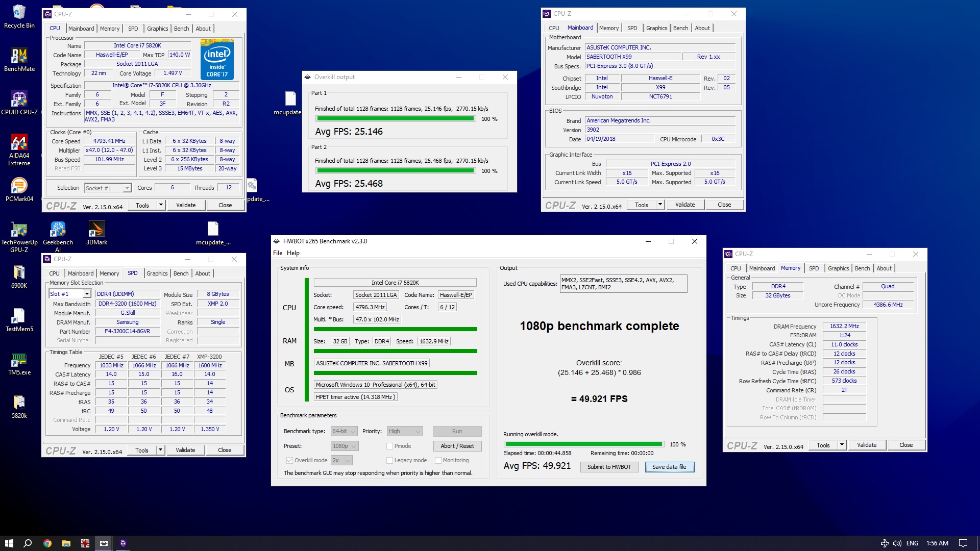980x551 pixels.
Task: Switch to SPD tab in CPU-Z Memory window
Action: click(x=814, y=268)
